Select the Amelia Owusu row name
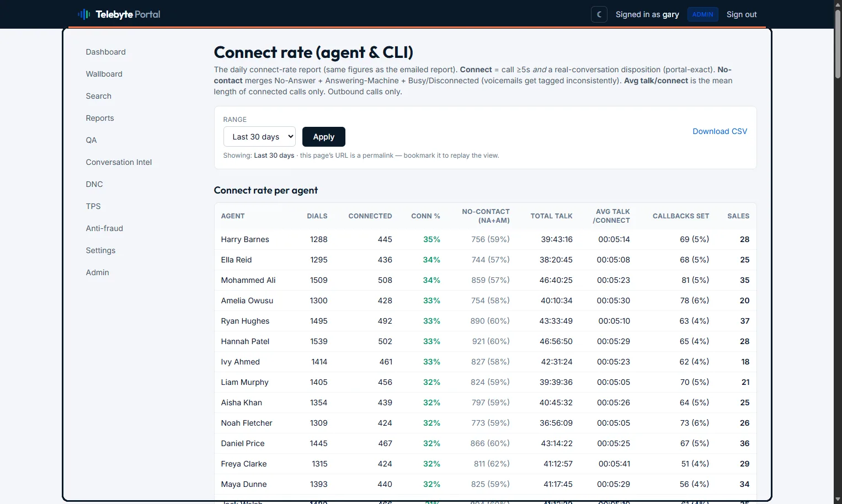The image size is (842, 504). [247, 301]
